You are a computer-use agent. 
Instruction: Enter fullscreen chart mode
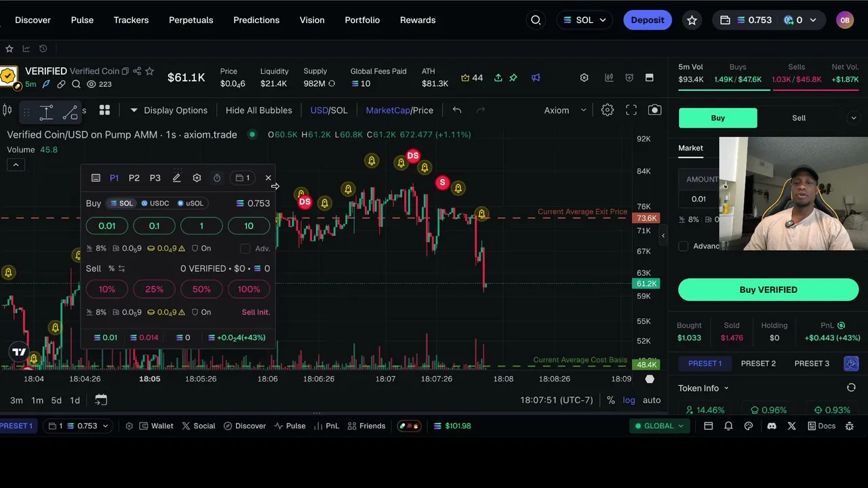(x=631, y=110)
